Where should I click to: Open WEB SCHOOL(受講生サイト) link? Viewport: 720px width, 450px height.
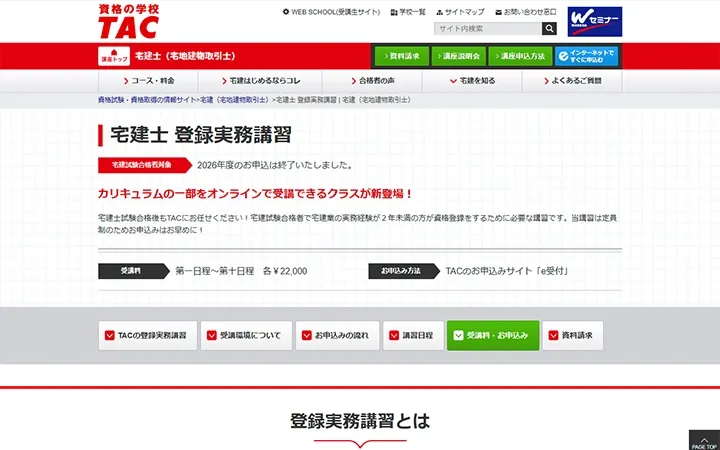[331, 12]
